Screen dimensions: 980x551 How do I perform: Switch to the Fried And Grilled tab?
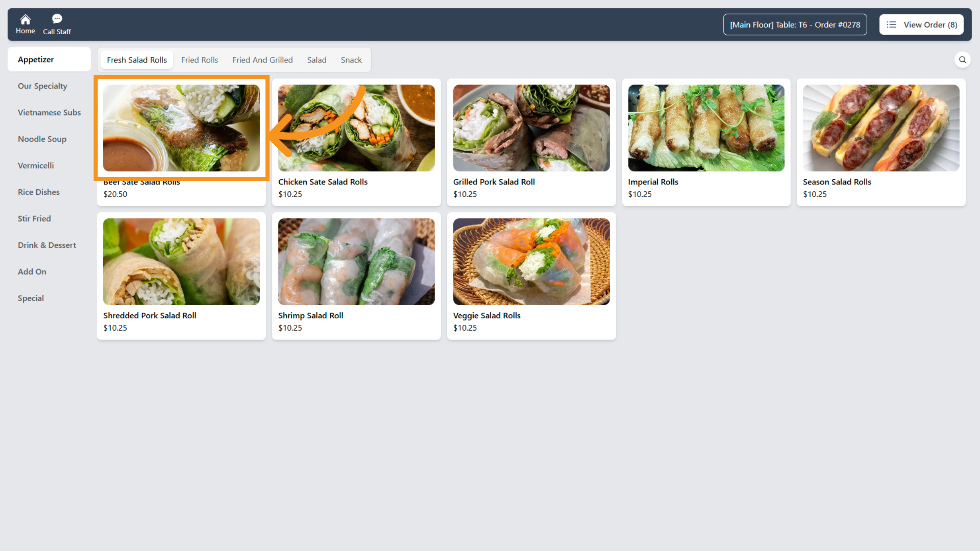pyautogui.click(x=263, y=60)
